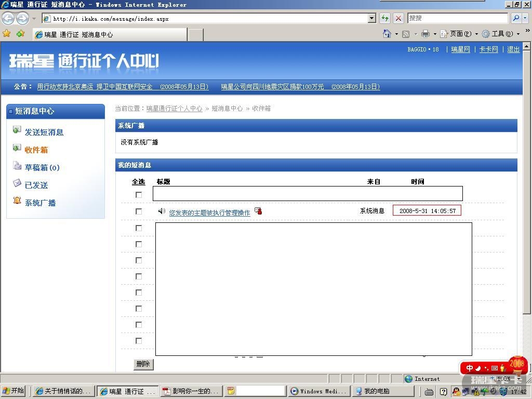Refresh the page with green arrows icon
The image size is (532, 399).
pos(385,18)
